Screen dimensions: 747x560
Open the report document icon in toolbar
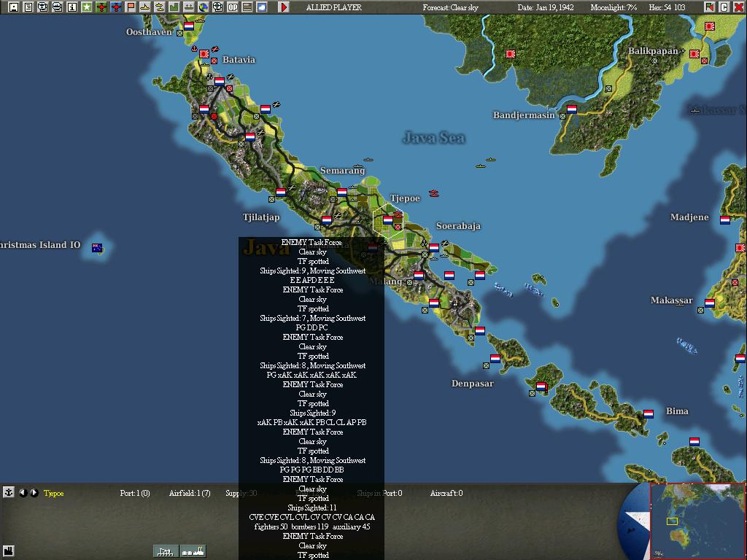click(28, 7)
